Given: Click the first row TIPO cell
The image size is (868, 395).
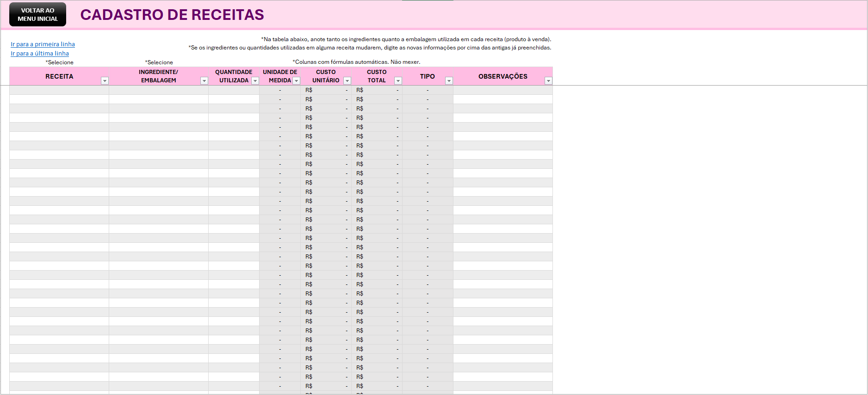Looking at the screenshot, I should pos(428,90).
